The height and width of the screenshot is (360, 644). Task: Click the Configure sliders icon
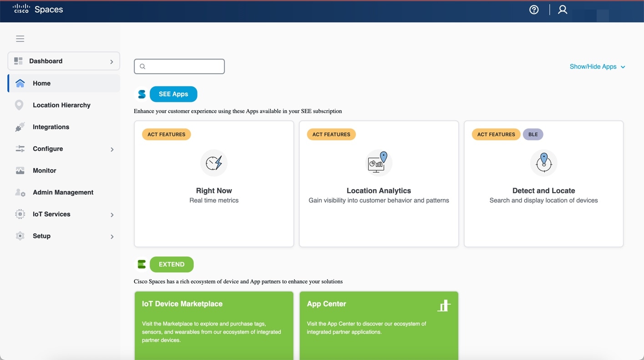[20, 149]
